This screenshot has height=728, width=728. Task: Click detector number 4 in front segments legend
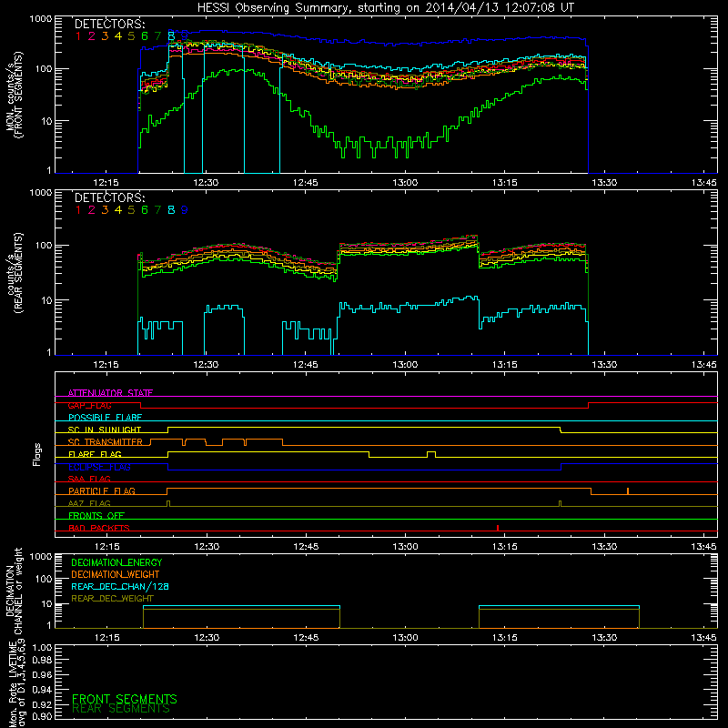tap(118, 35)
